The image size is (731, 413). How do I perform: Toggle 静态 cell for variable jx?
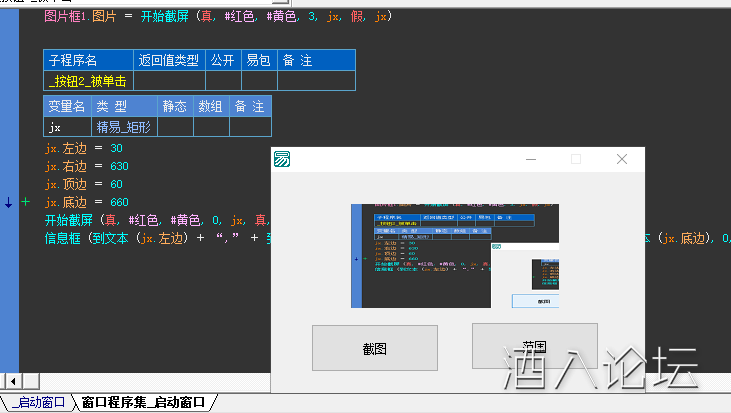click(x=175, y=127)
